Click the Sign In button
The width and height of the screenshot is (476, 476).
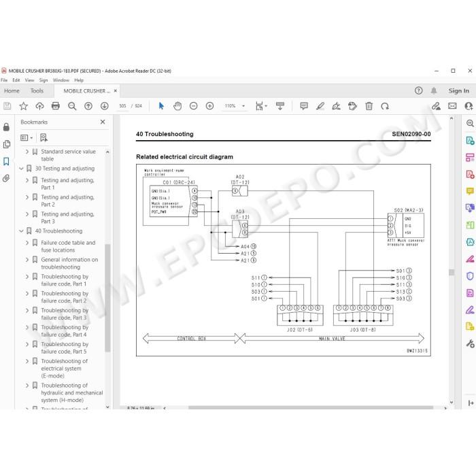tap(459, 90)
